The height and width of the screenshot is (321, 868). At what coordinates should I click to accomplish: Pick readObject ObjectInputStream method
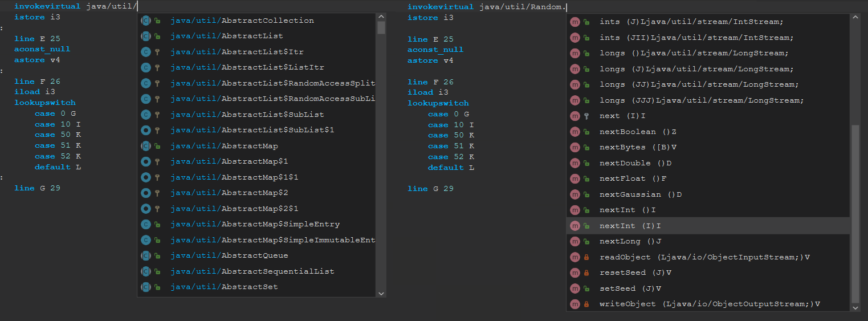tap(708, 257)
